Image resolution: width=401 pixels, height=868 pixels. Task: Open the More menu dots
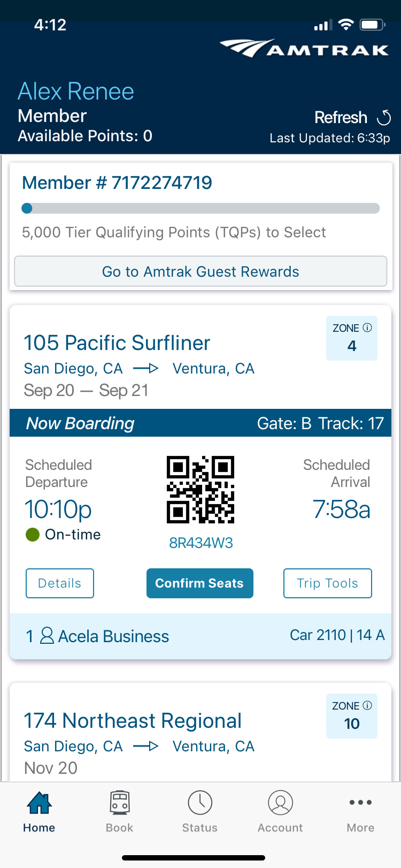360,811
